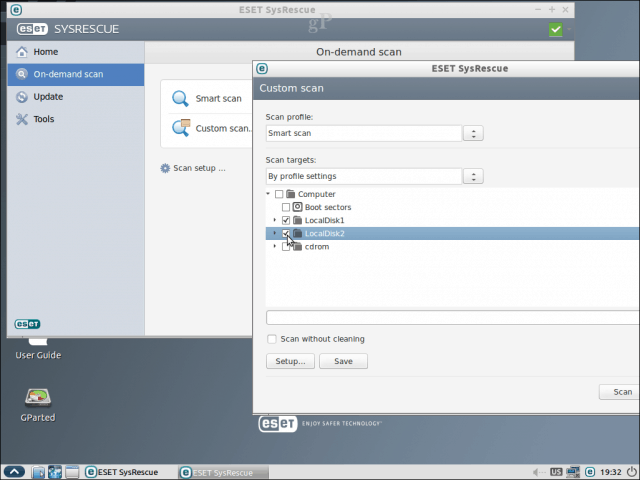Open the start menu arrow on taskbar
The image size is (640, 480).
(14, 472)
